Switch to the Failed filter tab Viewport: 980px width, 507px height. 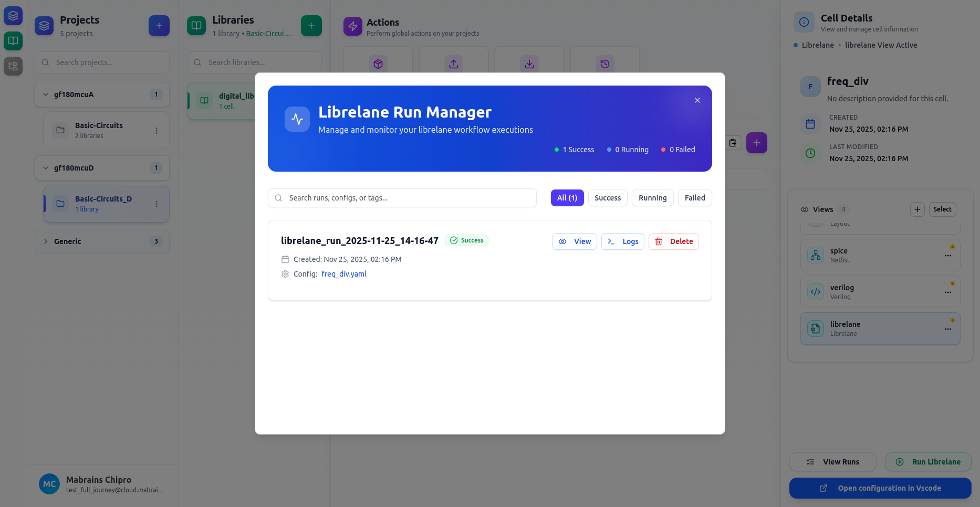click(694, 198)
